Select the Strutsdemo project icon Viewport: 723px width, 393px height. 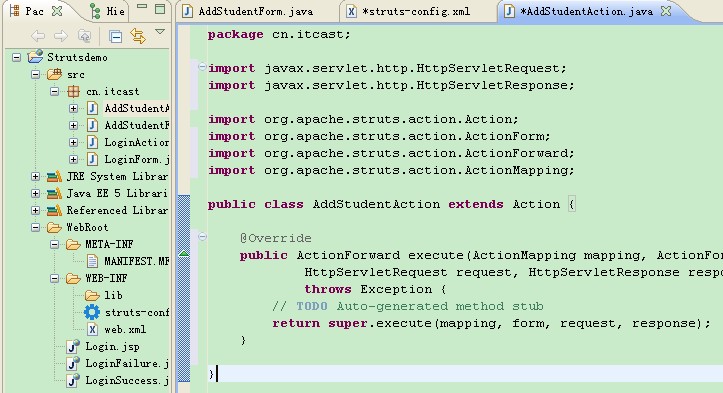click(35, 57)
